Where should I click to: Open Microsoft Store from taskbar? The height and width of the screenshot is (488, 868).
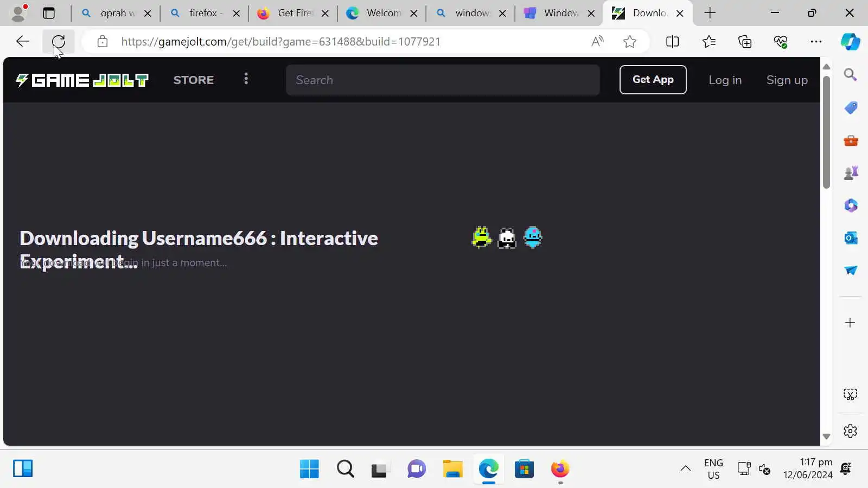coord(524,469)
